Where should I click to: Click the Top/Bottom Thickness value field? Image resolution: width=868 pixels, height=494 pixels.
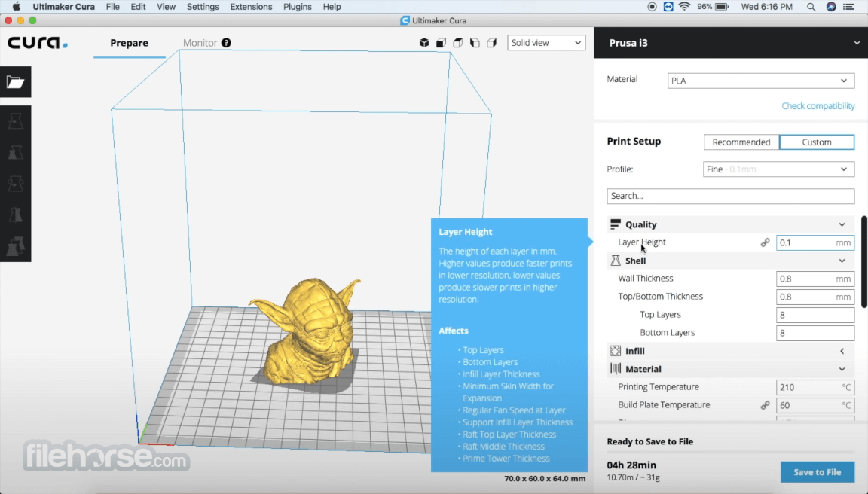pyautogui.click(x=815, y=297)
